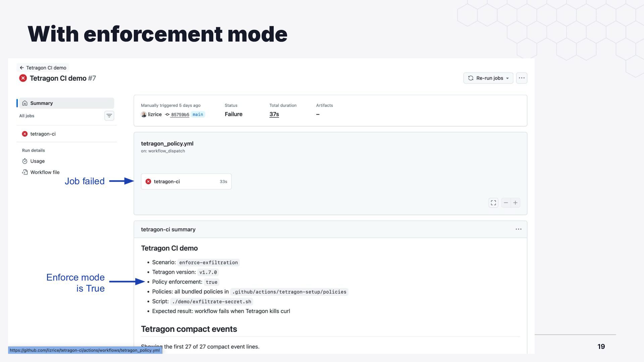Click the Usage stopwatch icon
Image resolution: width=644 pixels, height=362 pixels.
click(25, 161)
